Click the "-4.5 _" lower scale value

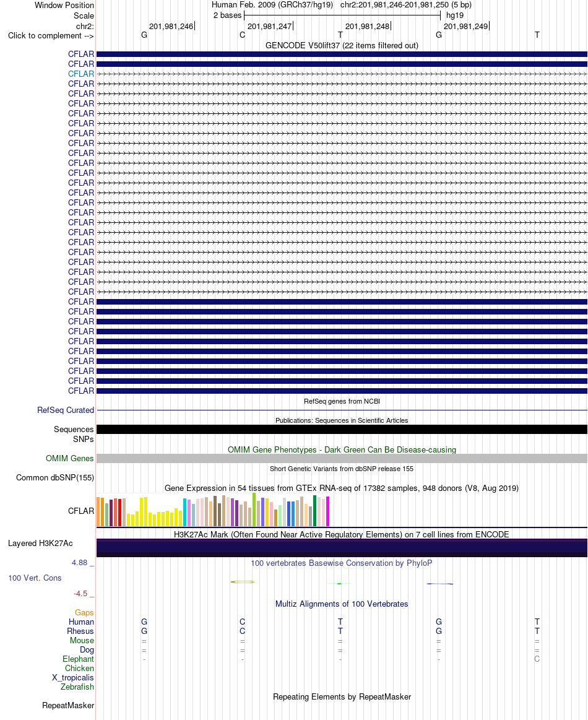point(84,594)
